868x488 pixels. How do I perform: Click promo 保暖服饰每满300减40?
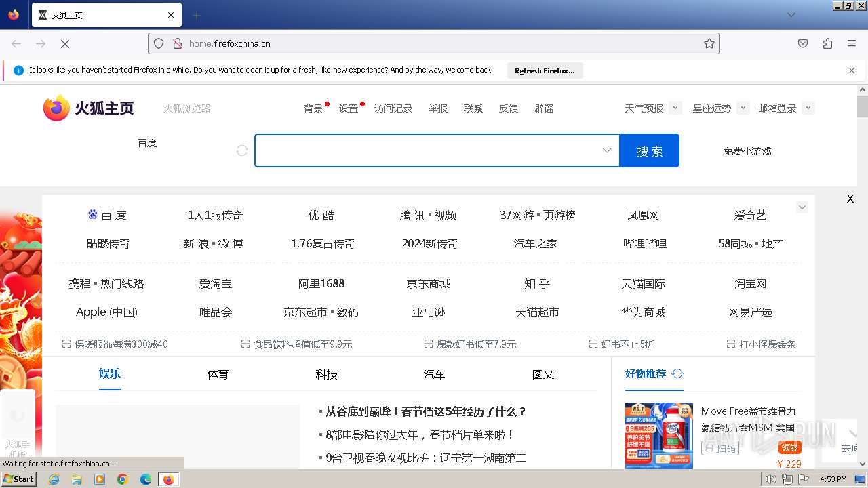click(x=121, y=344)
